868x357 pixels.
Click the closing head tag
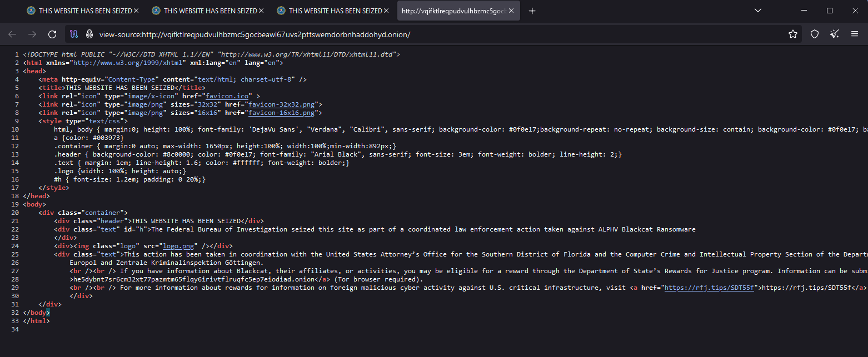[36, 196]
